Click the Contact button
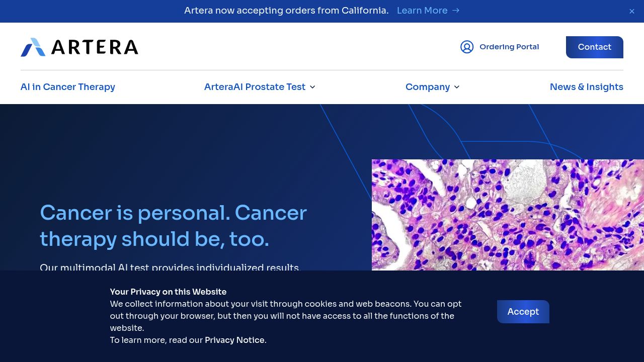The image size is (644, 362). coord(595,47)
